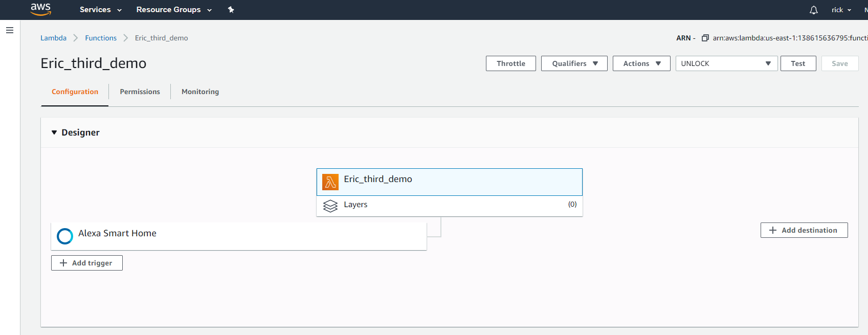Open the notifications bell

813,10
